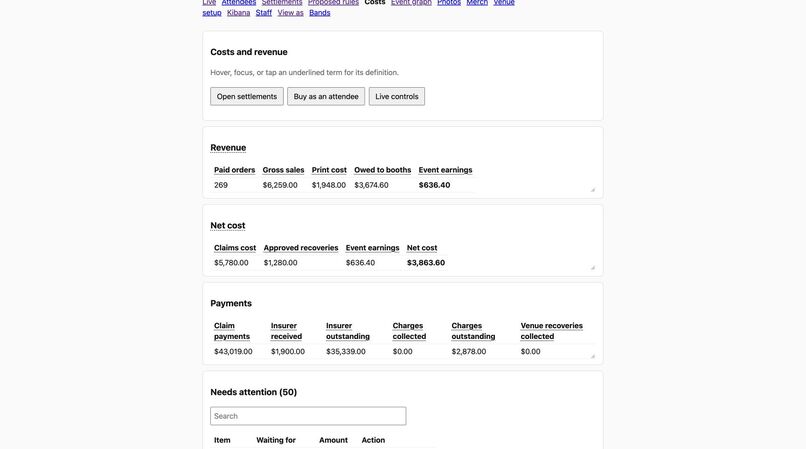The height and width of the screenshot is (449, 806).
Task: Tap the Insurer received column term
Action: (286, 331)
